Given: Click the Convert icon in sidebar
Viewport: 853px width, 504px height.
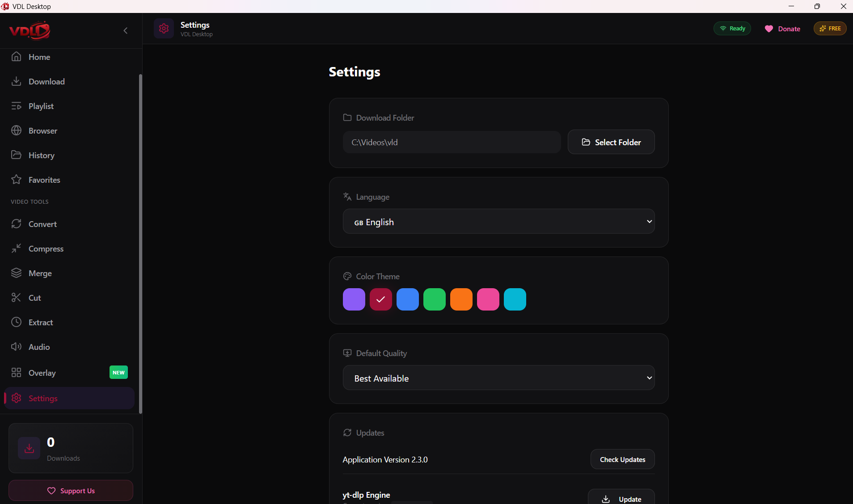Looking at the screenshot, I should click(x=17, y=224).
